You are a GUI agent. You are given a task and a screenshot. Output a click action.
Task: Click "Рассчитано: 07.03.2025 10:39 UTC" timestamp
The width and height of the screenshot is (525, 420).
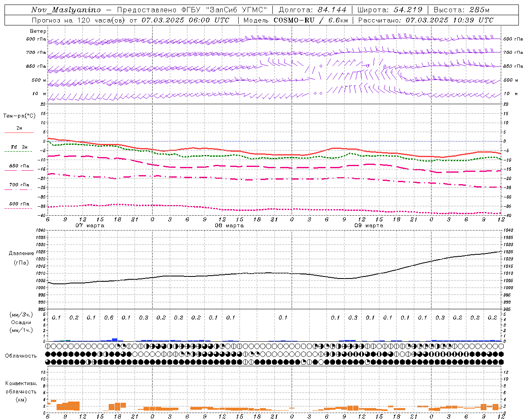click(x=426, y=20)
